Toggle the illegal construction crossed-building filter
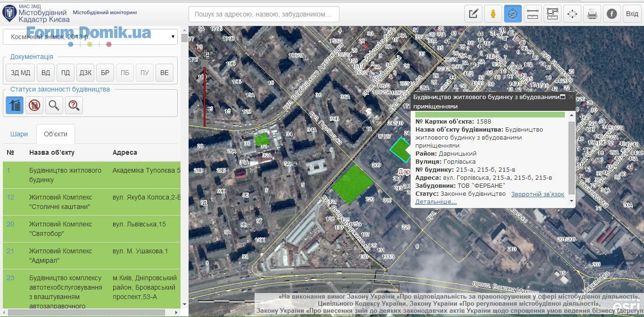Viewport: 644px width, 317px height. (34, 105)
